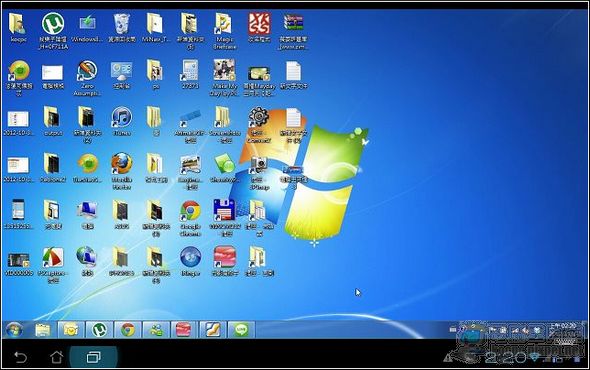Open the camera 3Dsnap shortcut
Image resolution: width=590 pixels, height=370 pixels.
pyautogui.click(x=259, y=165)
